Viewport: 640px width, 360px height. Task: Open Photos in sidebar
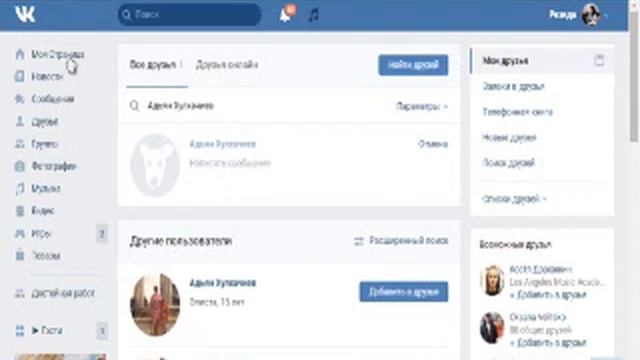[54, 166]
